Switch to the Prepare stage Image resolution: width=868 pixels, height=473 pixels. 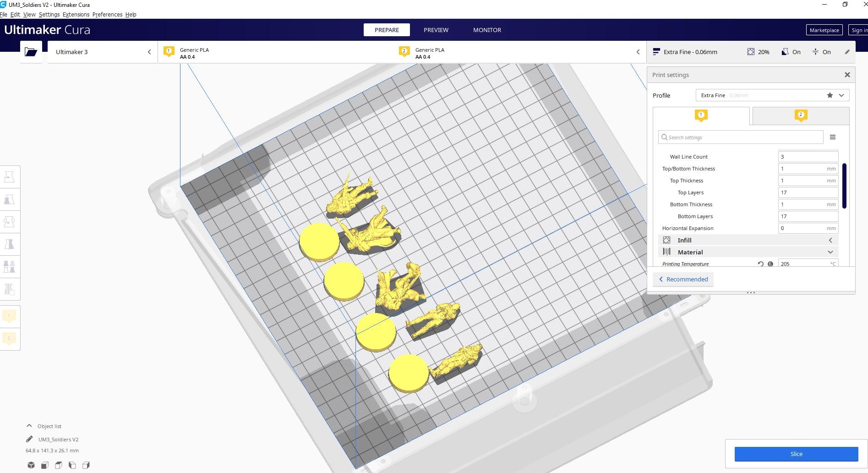pos(387,30)
